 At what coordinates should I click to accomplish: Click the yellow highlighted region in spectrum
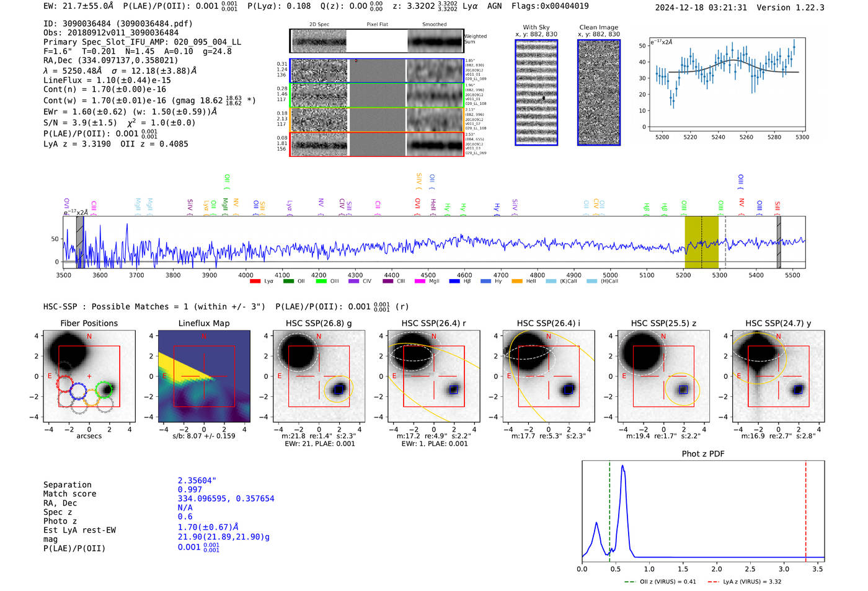pyautogui.click(x=701, y=242)
